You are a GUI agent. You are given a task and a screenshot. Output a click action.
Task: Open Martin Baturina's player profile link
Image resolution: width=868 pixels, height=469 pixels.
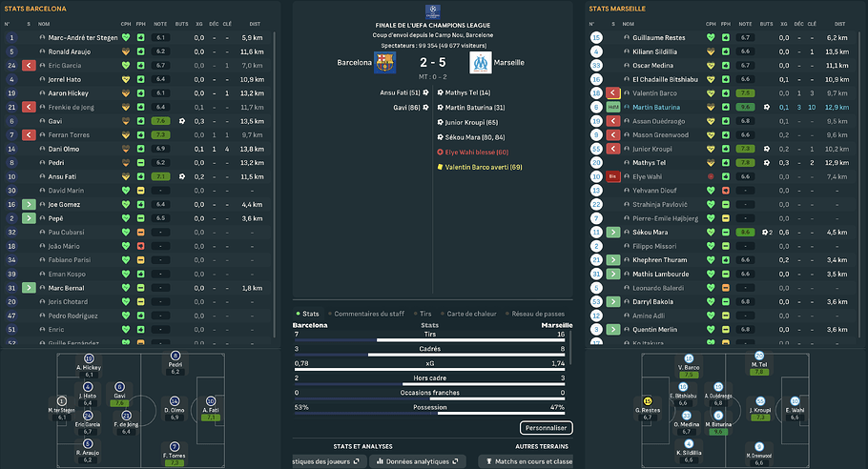[656, 108]
